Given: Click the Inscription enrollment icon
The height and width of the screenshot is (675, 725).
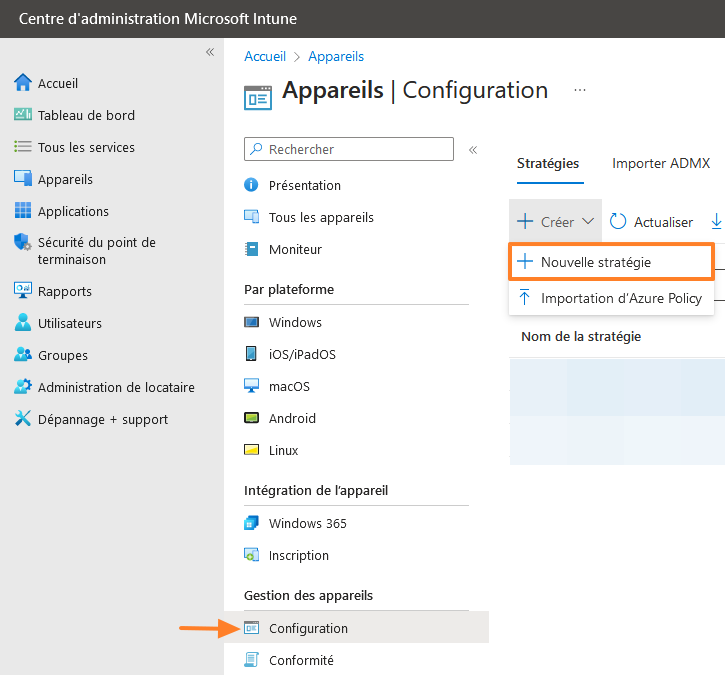Looking at the screenshot, I should tap(251, 555).
